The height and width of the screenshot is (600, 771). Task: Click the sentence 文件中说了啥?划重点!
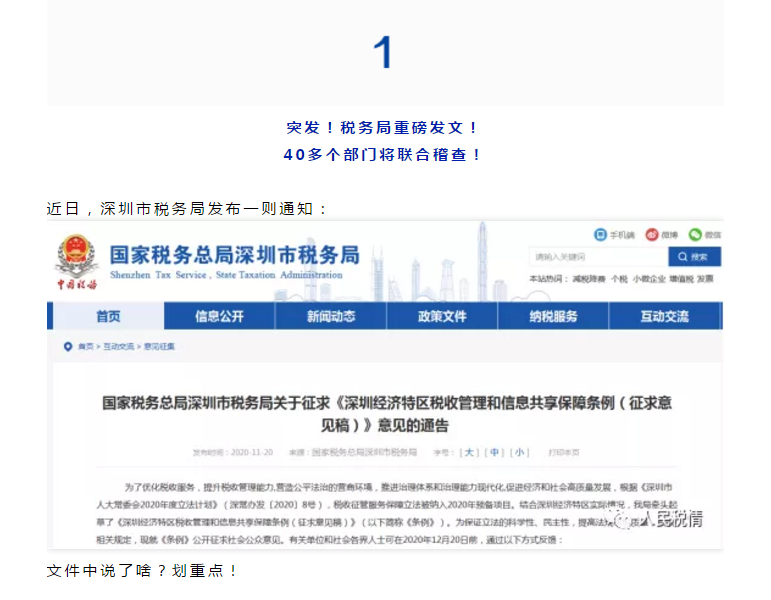[x=142, y=571]
